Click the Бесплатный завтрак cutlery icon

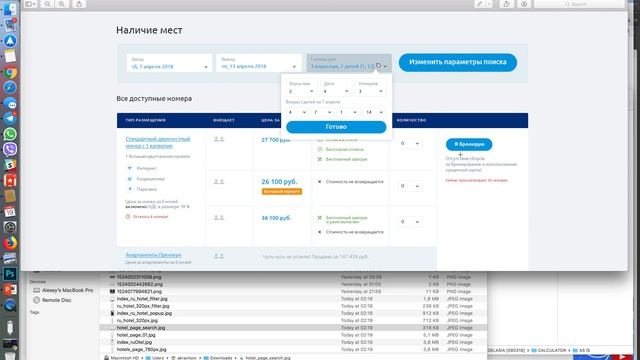click(x=320, y=159)
